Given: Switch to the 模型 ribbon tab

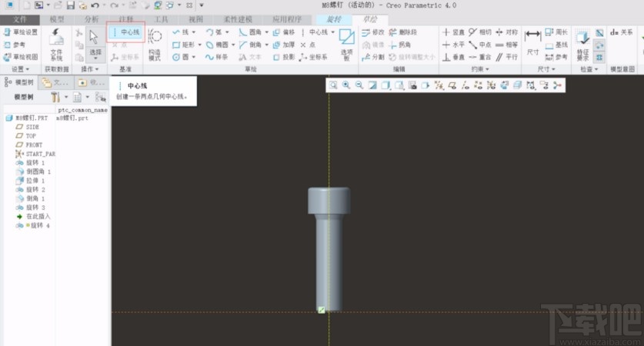Looking at the screenshot, I should (57, 19).
